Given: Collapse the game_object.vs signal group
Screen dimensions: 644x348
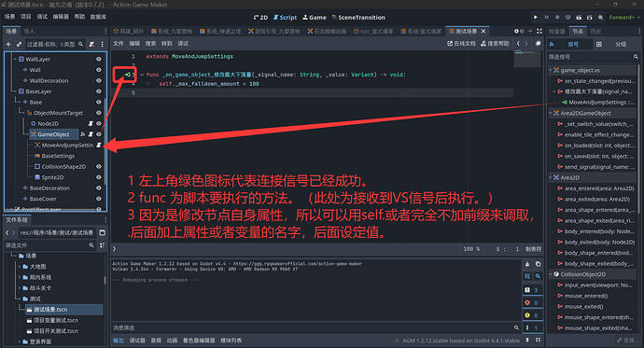Looking at the screenshot, I should pos(551,70).
